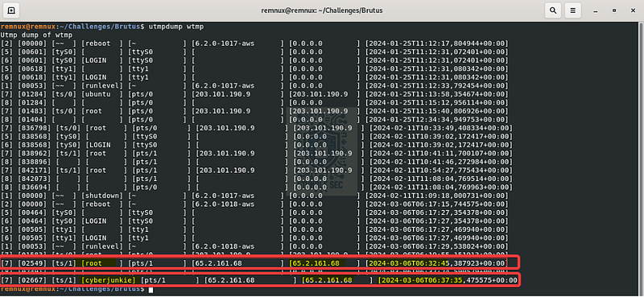Click the timestamp 2024-01-25T12:34:34,949753+00:00
Screen dimensions: 644x297
437,120
